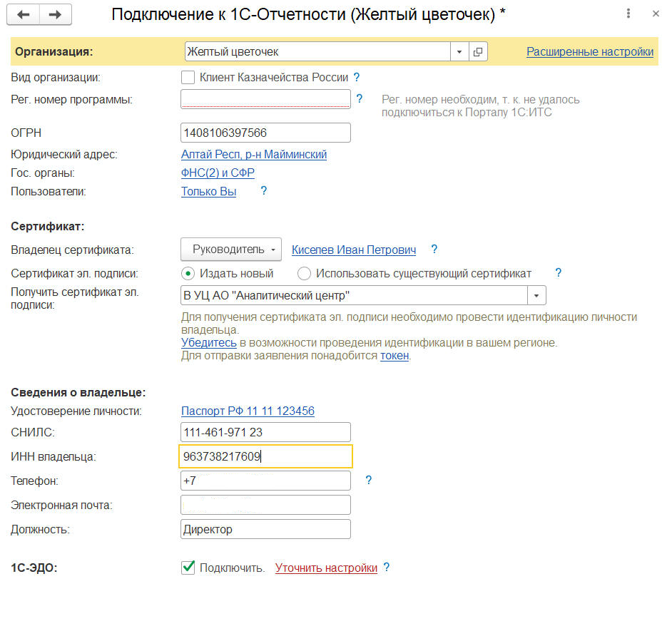Click help icon next to Только Вы
Viewport: 672px width, 641px height.
coord(263,191)
